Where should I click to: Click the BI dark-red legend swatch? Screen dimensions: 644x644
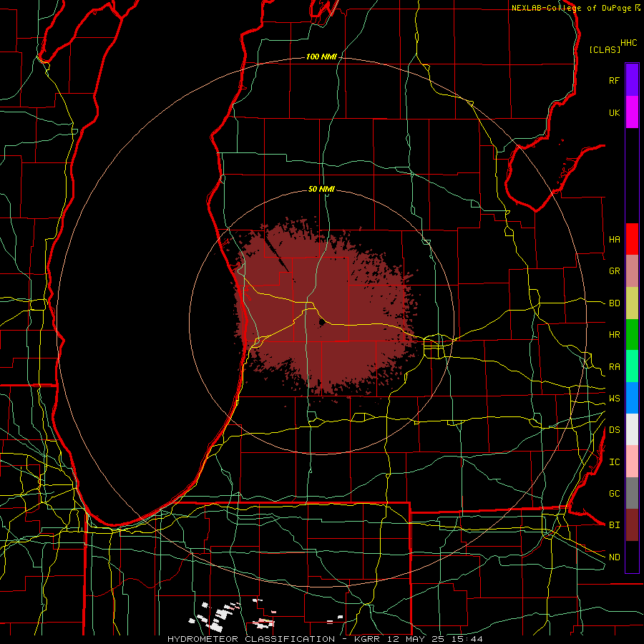coord(632,525)
